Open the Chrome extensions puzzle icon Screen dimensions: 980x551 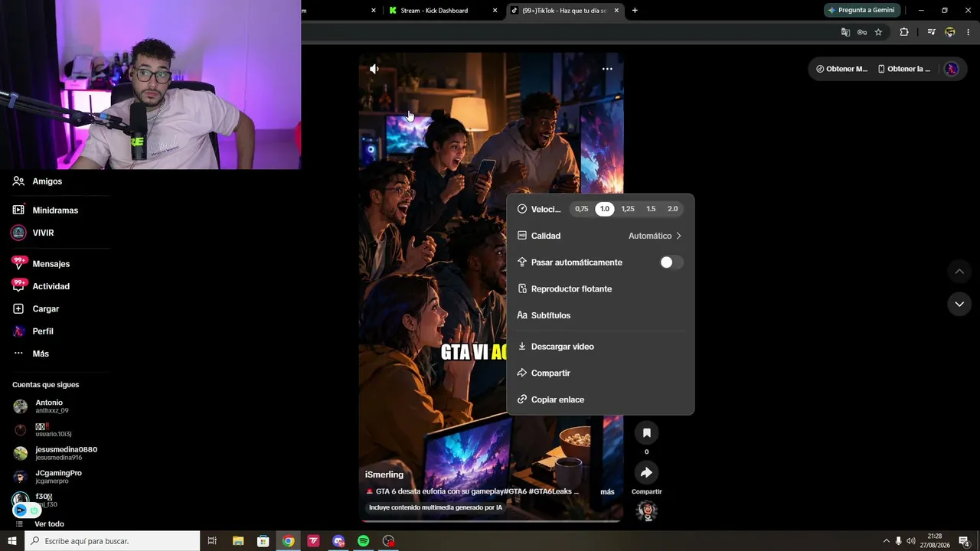(904, 32)
